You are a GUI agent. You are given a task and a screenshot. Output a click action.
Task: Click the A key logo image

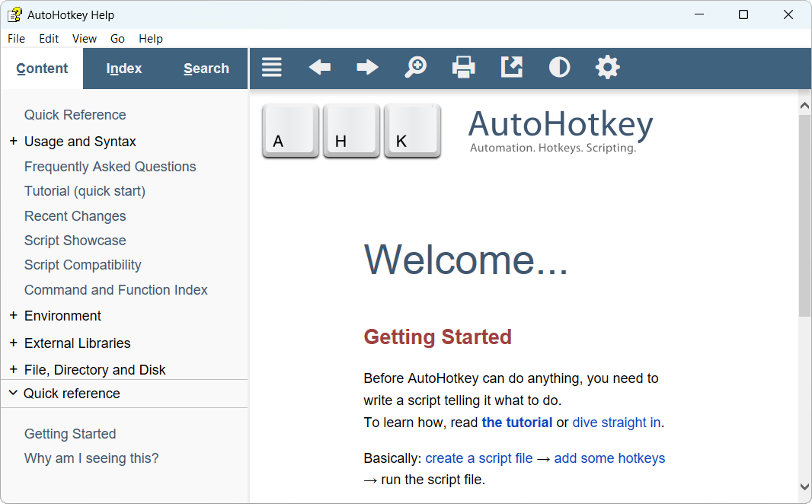pos(290,131)
